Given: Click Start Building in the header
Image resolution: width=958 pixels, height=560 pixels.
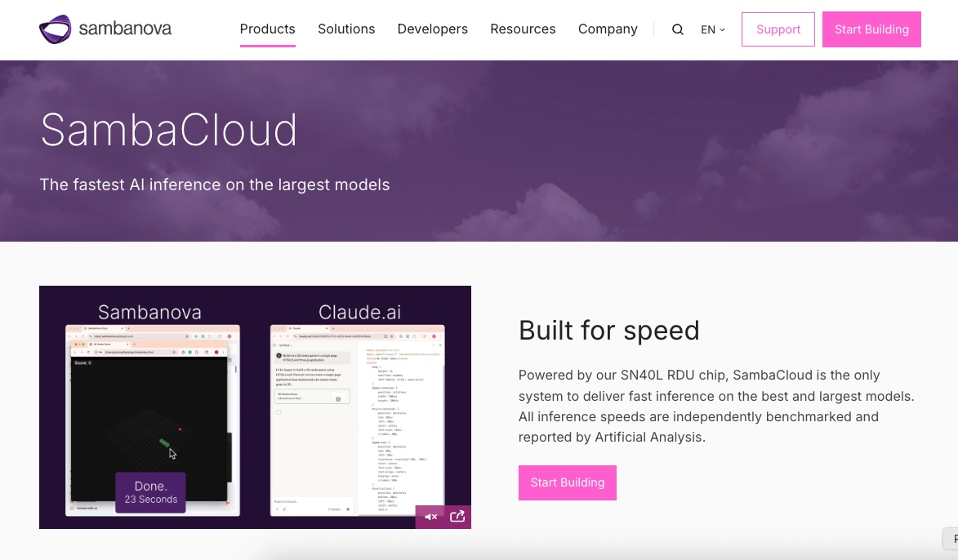Looking at the screenshot, I should [871, 29].
